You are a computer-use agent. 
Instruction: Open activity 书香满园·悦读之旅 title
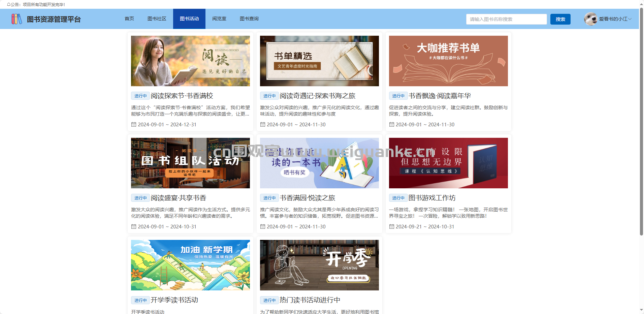(x=308, y=198)
